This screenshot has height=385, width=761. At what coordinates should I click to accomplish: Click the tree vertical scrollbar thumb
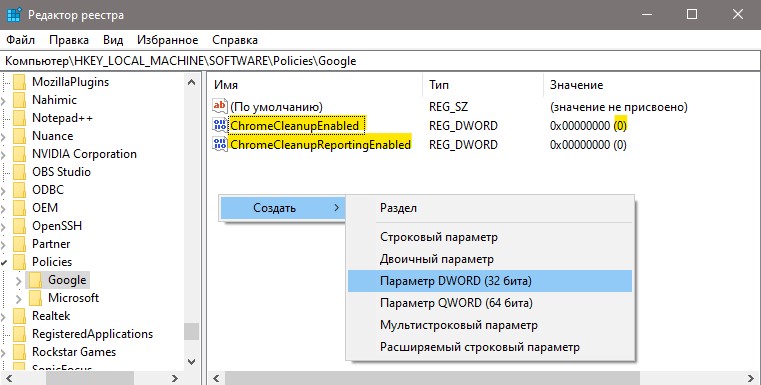(191, 332)
